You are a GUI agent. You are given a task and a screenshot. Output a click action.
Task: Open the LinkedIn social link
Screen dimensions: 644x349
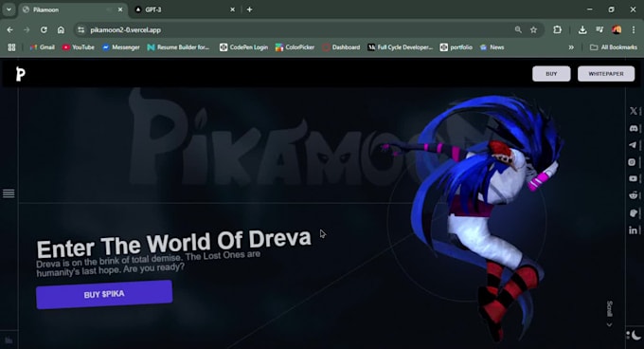[x=633, y=230]
